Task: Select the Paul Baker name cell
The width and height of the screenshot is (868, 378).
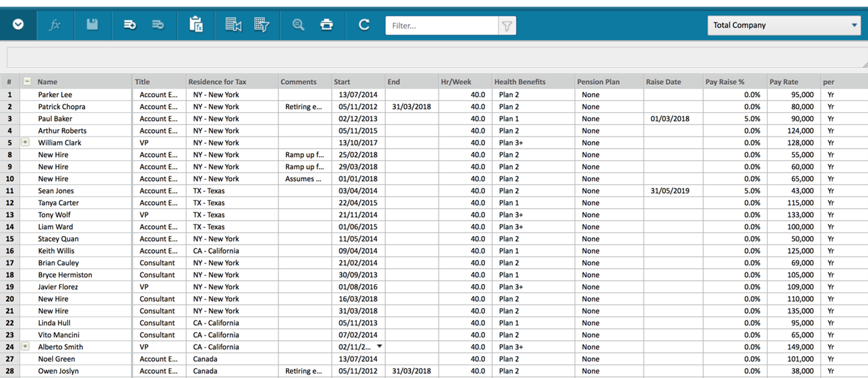Action: [76, 119]
